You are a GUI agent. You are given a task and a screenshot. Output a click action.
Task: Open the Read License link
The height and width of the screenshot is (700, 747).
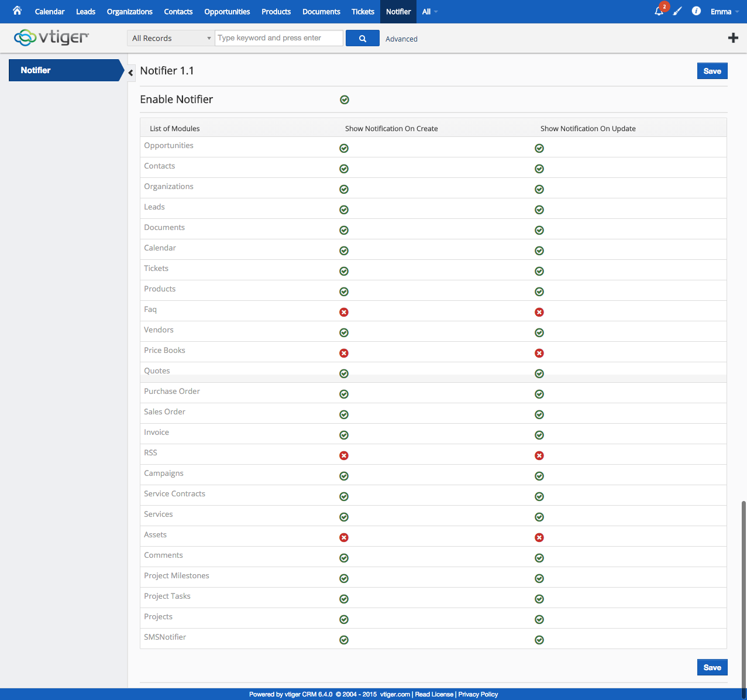434,694
